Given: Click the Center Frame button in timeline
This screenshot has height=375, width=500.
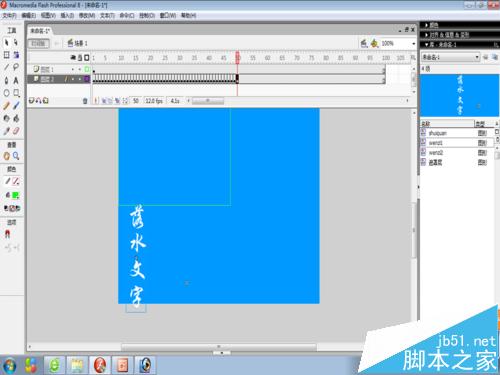Looking at the screenshot, I should tap(96, 100).
